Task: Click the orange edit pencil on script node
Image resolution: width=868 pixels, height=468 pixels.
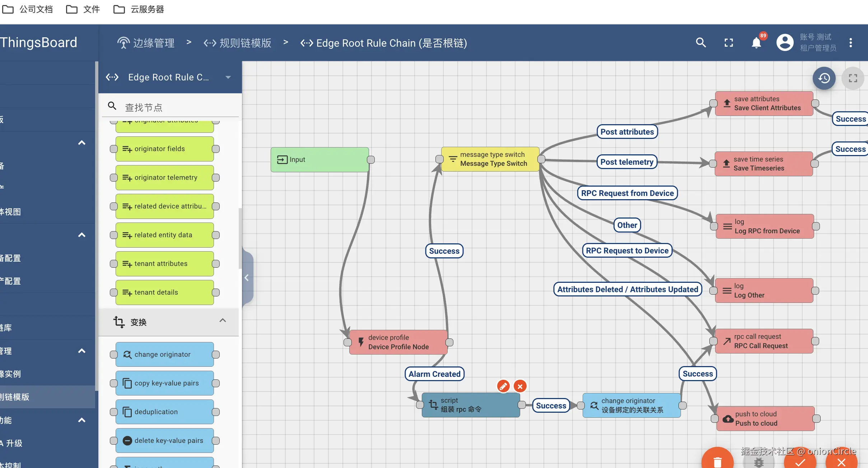Action: tap(503, 386)
